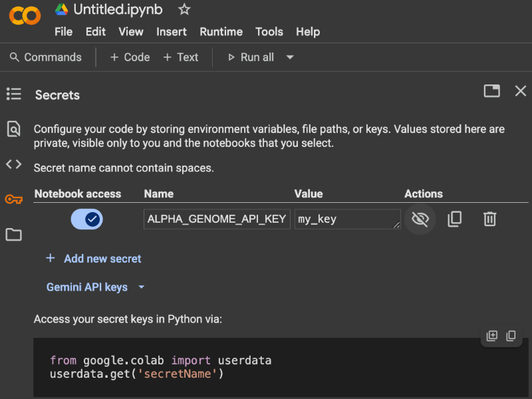
Task: Click the Secrets key icon in sidebar
Action: click(x=13, y=199)
